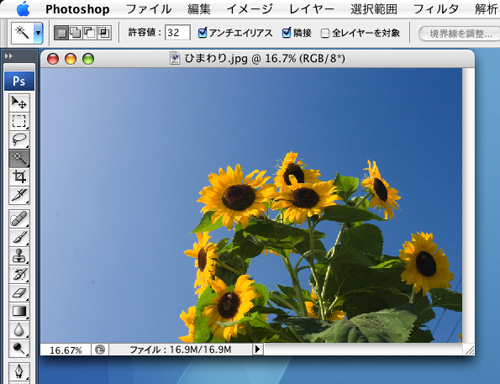Choose Subtract from Selection mode icon
The image size is (500, 384).
point(90,33)
